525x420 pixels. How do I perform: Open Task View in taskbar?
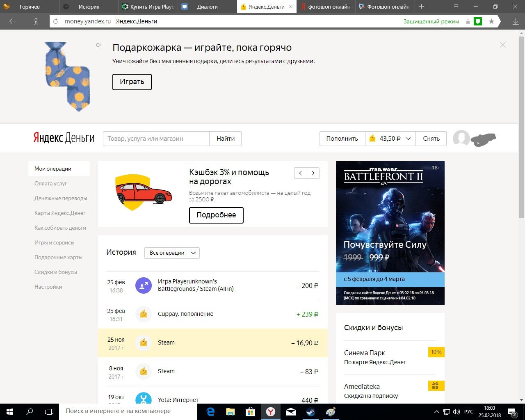49,411
